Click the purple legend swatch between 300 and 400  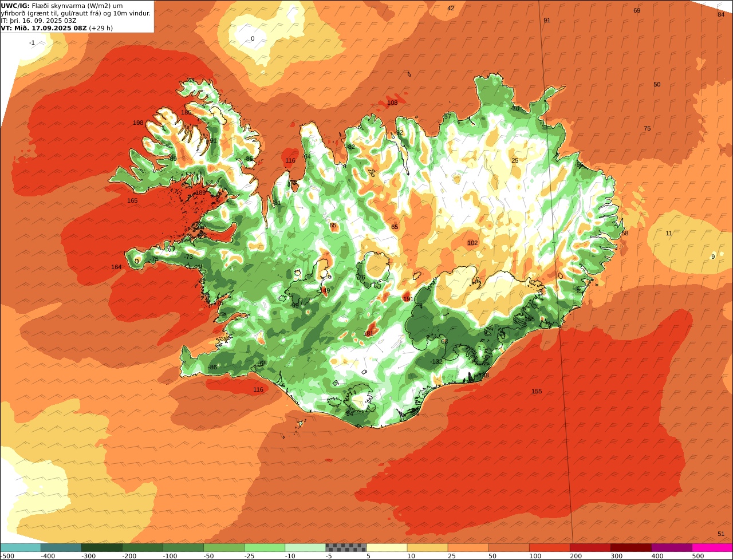click(672, 547)
